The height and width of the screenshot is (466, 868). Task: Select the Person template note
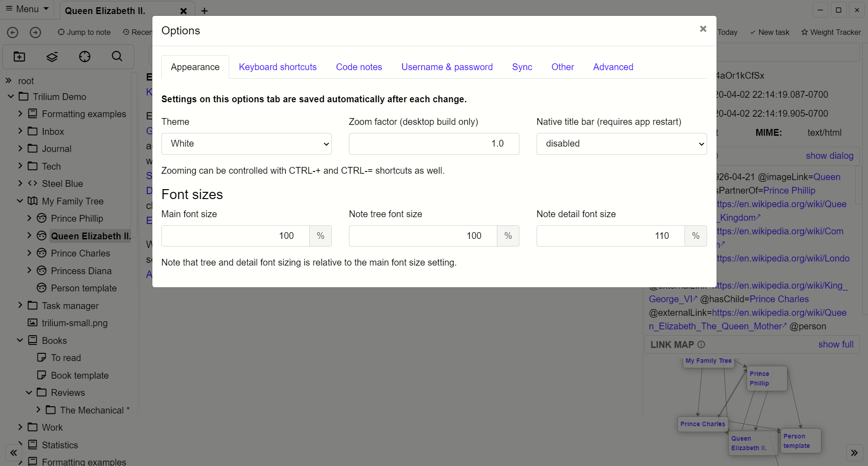click(84, 288)
